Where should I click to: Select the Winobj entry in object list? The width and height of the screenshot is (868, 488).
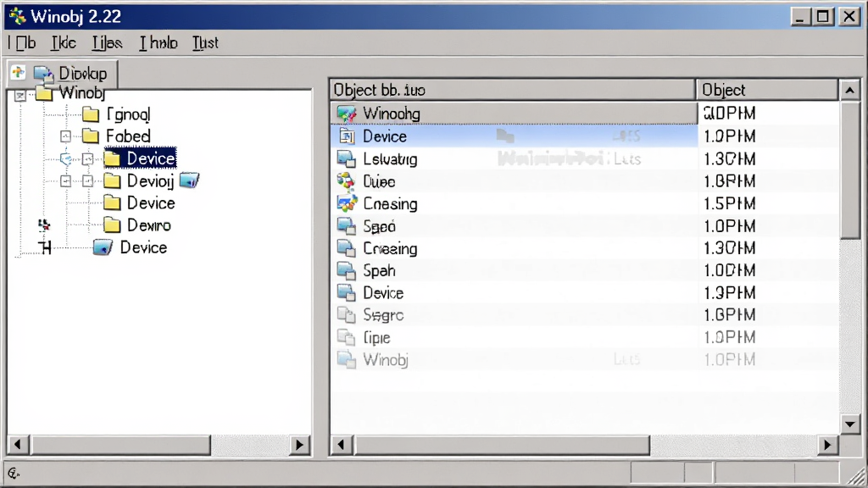pos(386,359)
